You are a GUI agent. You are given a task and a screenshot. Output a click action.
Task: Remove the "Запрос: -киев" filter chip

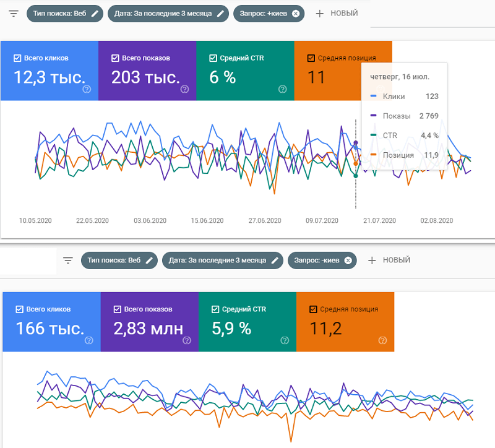(348, 261)
